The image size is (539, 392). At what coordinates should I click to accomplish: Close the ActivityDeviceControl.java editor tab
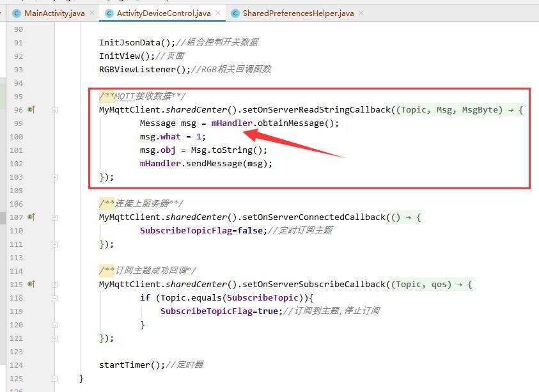218,13
